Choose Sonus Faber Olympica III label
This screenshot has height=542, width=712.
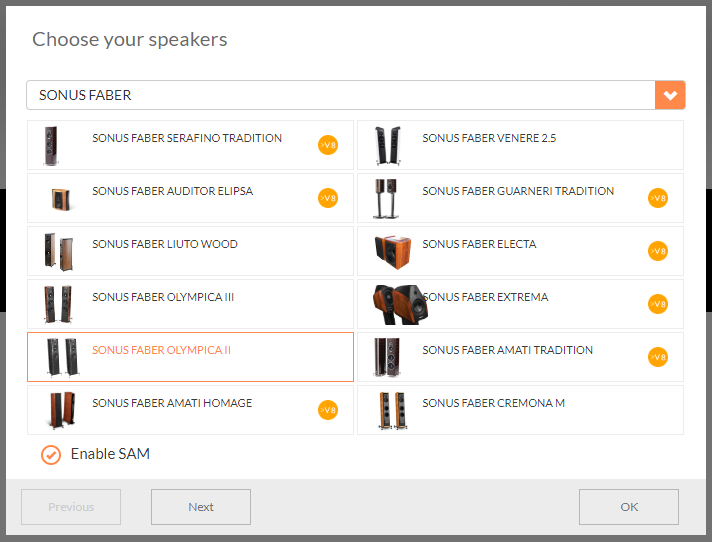click(x=163, y=297)
